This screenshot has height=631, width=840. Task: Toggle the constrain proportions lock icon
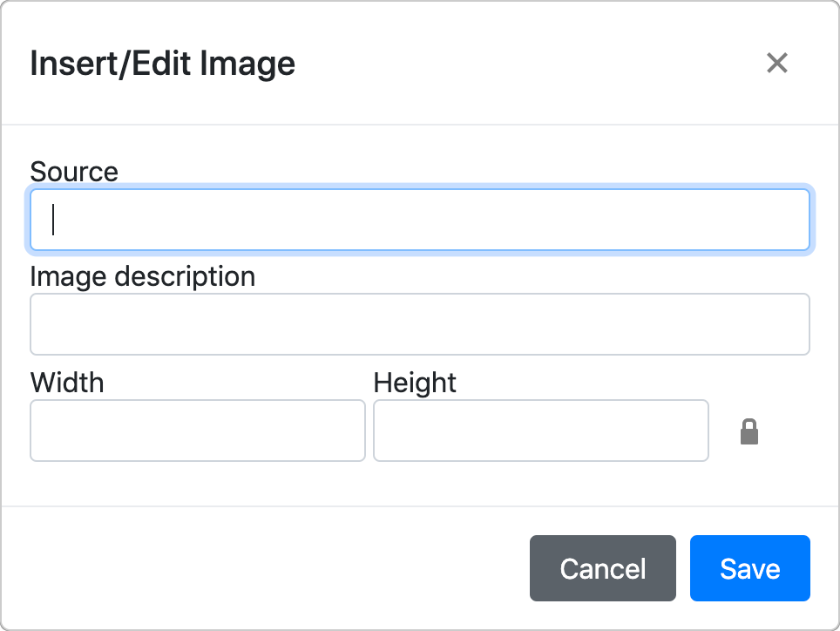749,431
